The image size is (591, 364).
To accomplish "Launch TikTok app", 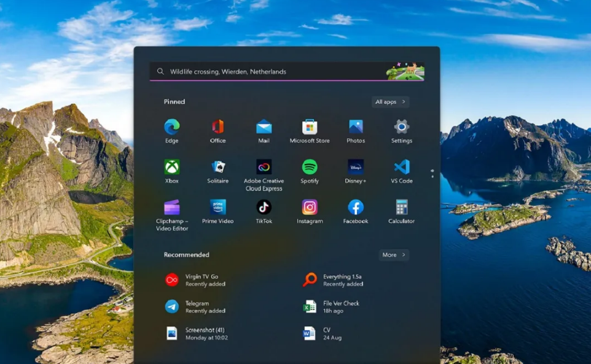I will (x=264, y=212).
